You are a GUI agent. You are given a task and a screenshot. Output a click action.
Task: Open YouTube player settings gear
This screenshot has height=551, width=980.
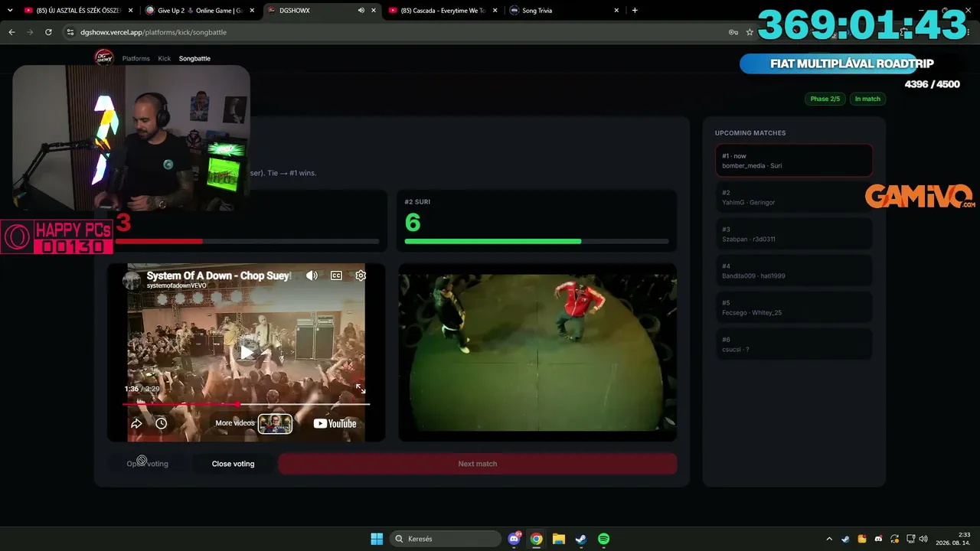pos(361,275)
